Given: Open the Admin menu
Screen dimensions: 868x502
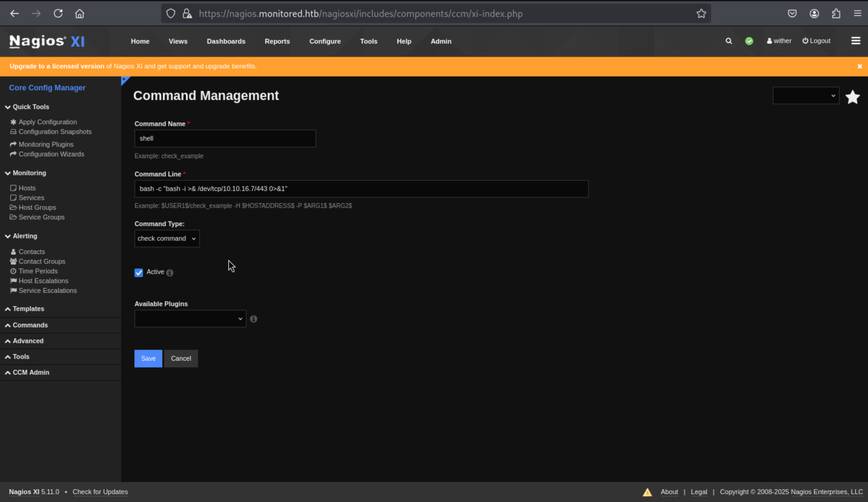Looking at the screenshot, I should pos(441,41).
